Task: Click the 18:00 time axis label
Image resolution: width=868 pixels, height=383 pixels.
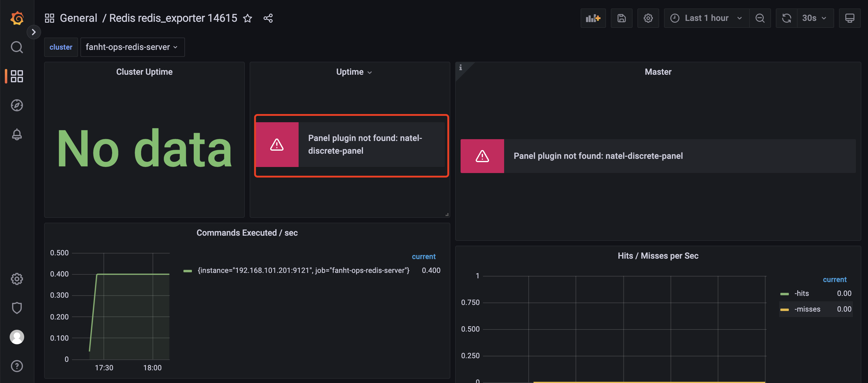Action: (152, 368)
